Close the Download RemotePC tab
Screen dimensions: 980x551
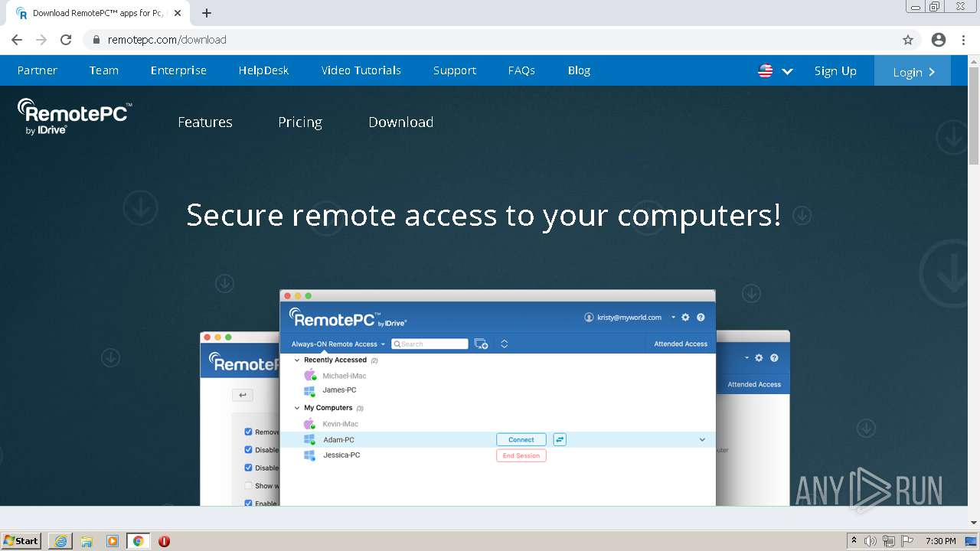pyautogui.click(x=178, y=13)
